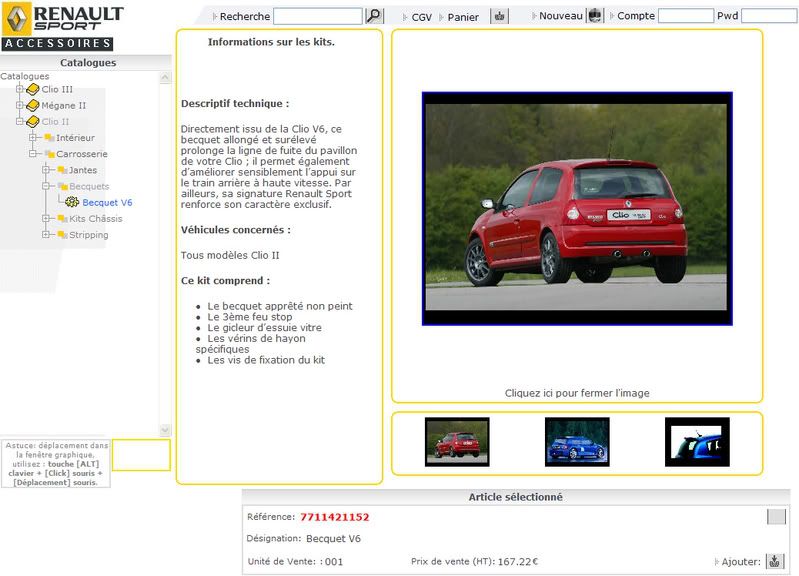Click 'Le 3ème feu stop' list item
Viewport: 799px width, 576px height.
(x=250, y=317)
